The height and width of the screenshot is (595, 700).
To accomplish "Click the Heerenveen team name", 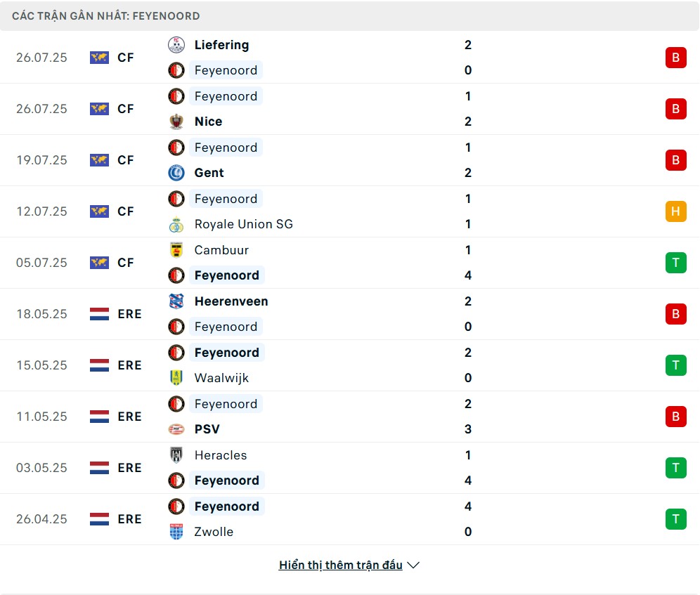I will (x=231, y=301).
